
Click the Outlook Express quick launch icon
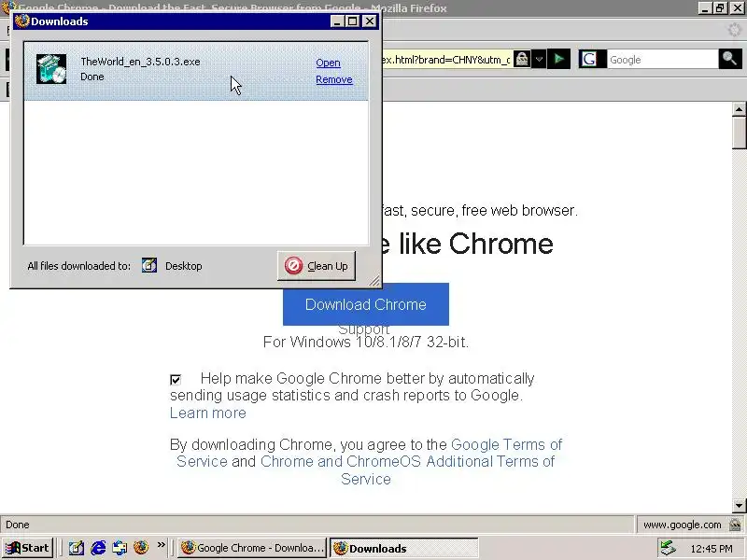(120, 548)
